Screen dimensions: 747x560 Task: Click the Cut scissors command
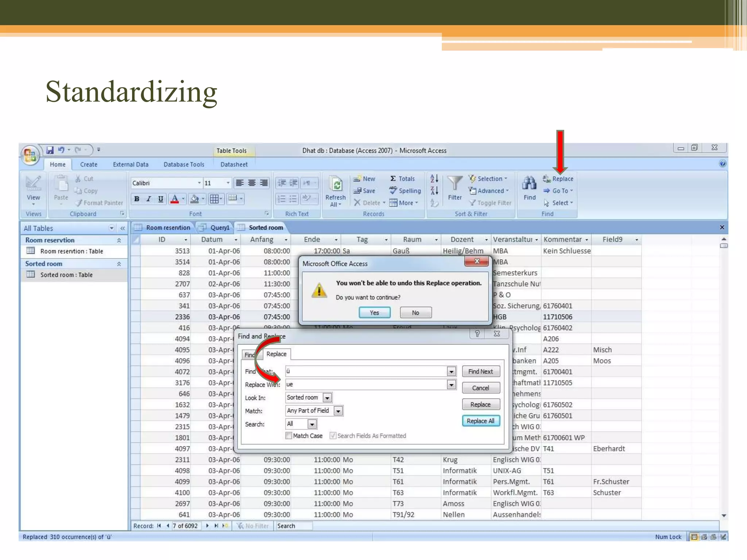(84, 179)
